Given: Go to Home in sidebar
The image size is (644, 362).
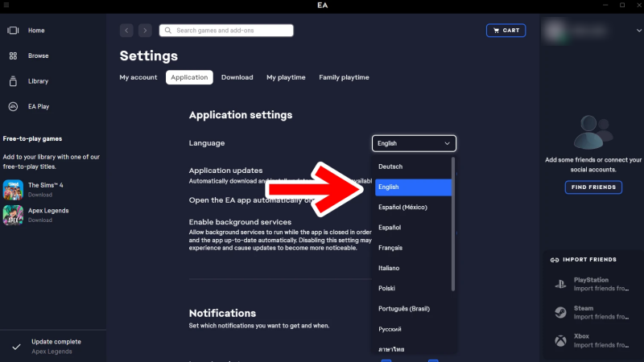Looking at the screenshot, I should point(36,31).
